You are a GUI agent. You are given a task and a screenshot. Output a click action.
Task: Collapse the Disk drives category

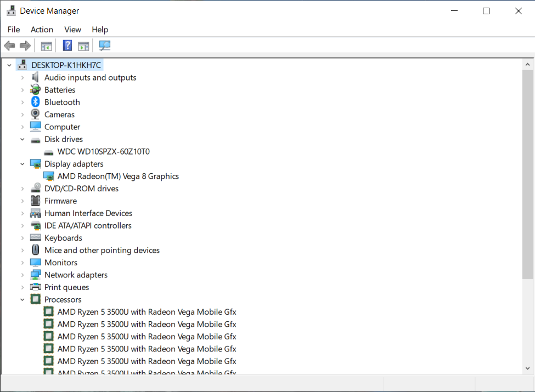coord(22,139)
